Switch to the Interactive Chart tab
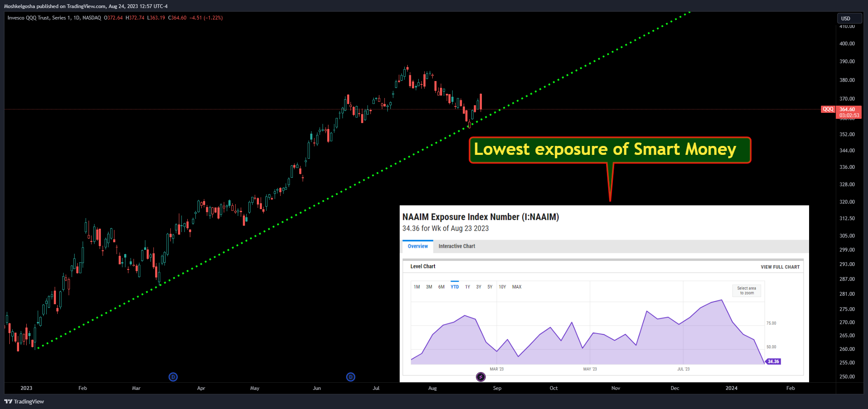868x409 pixels. 457,247
